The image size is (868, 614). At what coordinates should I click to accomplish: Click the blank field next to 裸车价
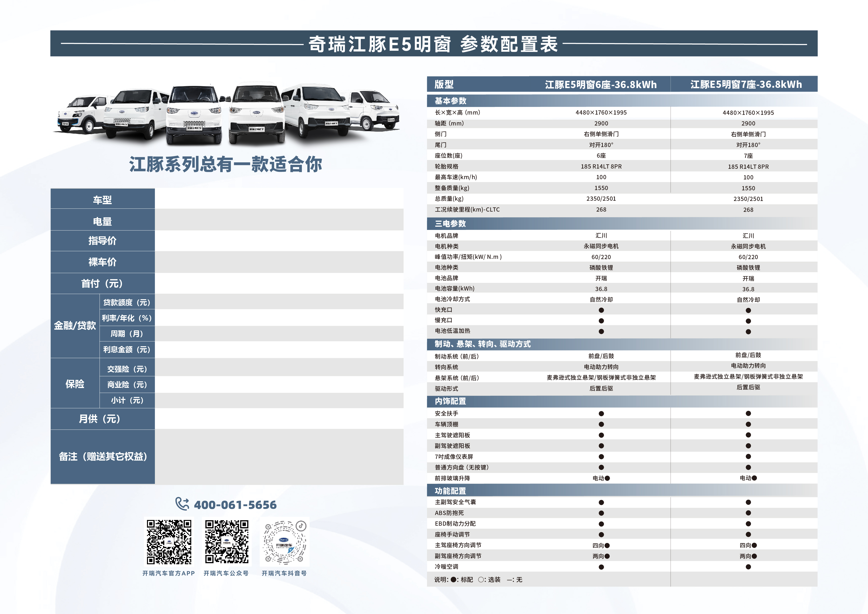coord(279,262)
